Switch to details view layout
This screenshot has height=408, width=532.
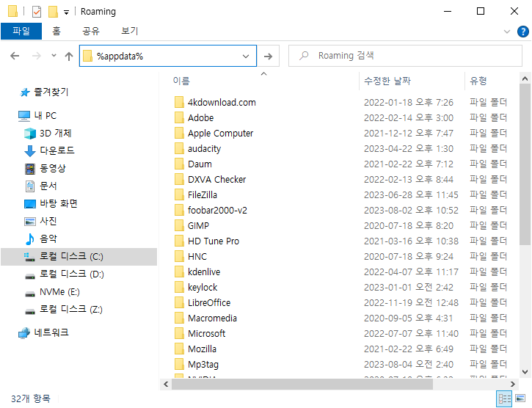coord(504,398)
